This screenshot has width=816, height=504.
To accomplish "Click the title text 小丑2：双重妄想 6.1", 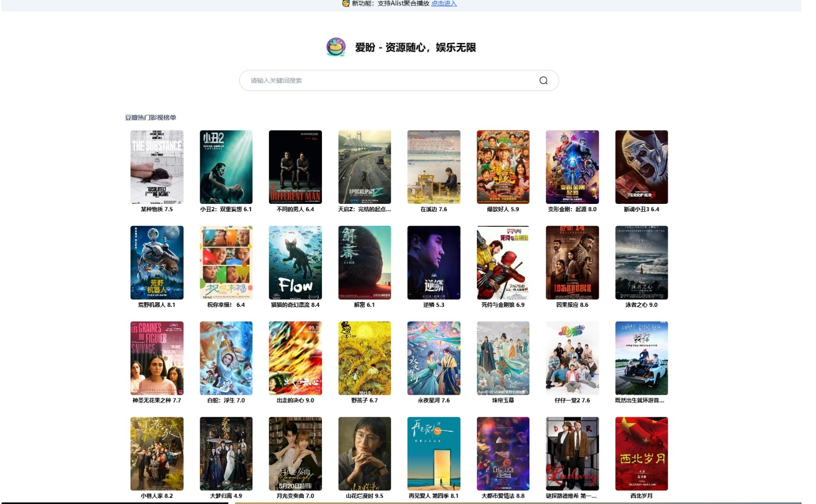I will pos(226,209).
